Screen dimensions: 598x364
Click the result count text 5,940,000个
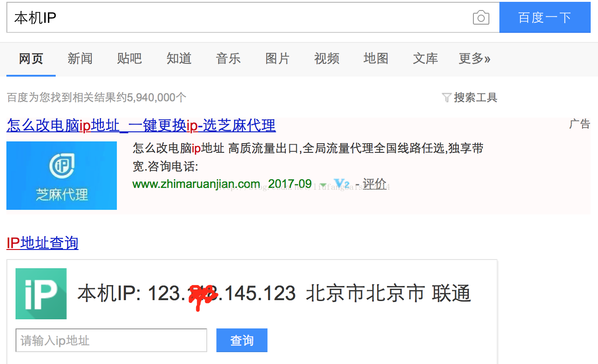157,97
